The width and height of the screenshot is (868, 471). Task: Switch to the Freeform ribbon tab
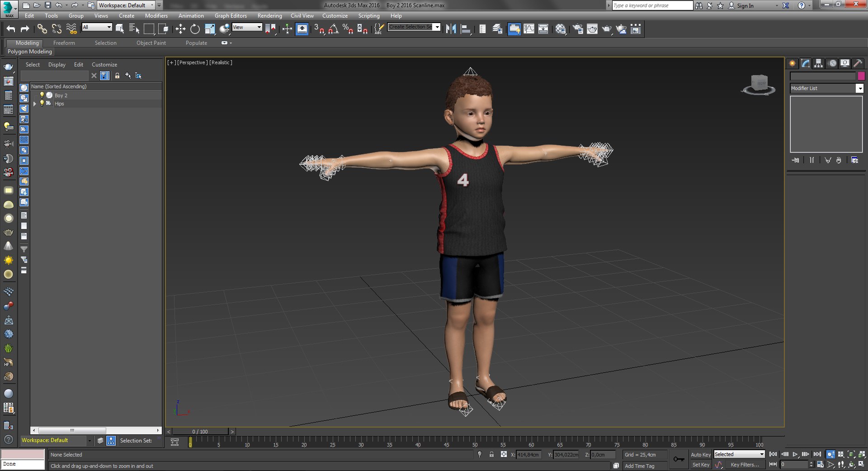tap(64, 43)
